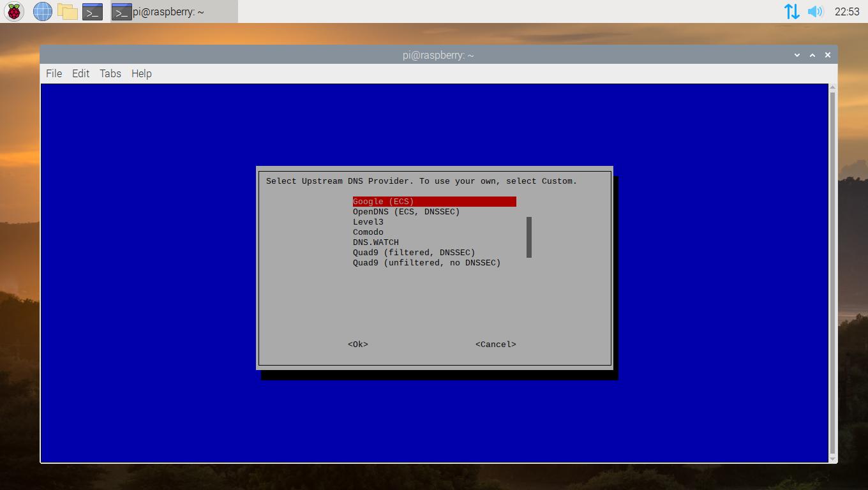Image resolution: width=868 pixels, height=490 pixels.
Task: Open the Tabs menu
Action: tap(110, 73)
